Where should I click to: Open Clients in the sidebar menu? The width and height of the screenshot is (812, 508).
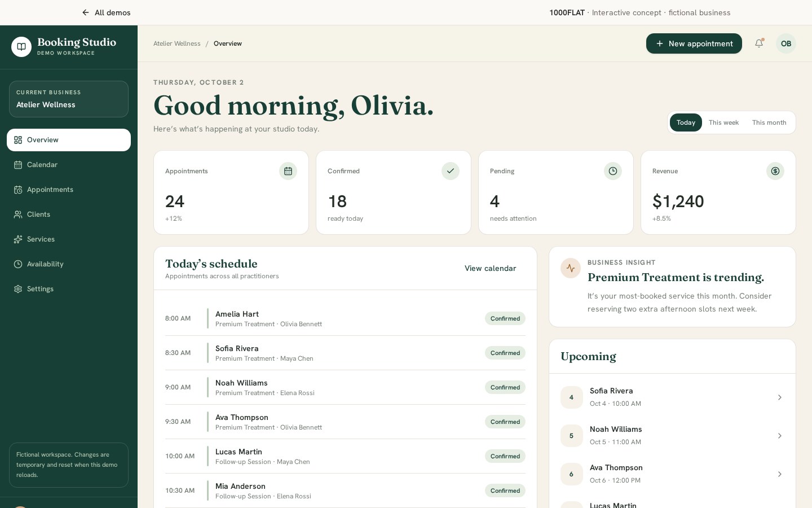pyautogui.click(x=69, y=214)
